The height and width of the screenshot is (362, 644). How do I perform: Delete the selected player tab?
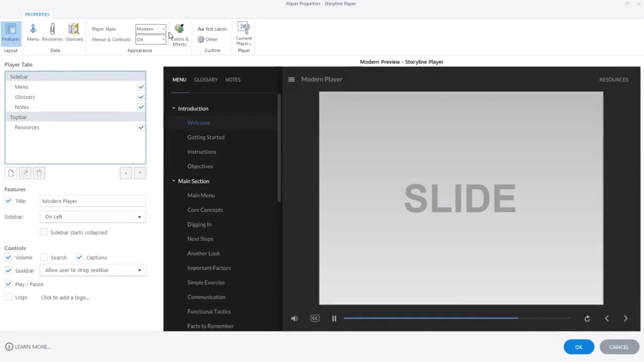coord(39,173)
